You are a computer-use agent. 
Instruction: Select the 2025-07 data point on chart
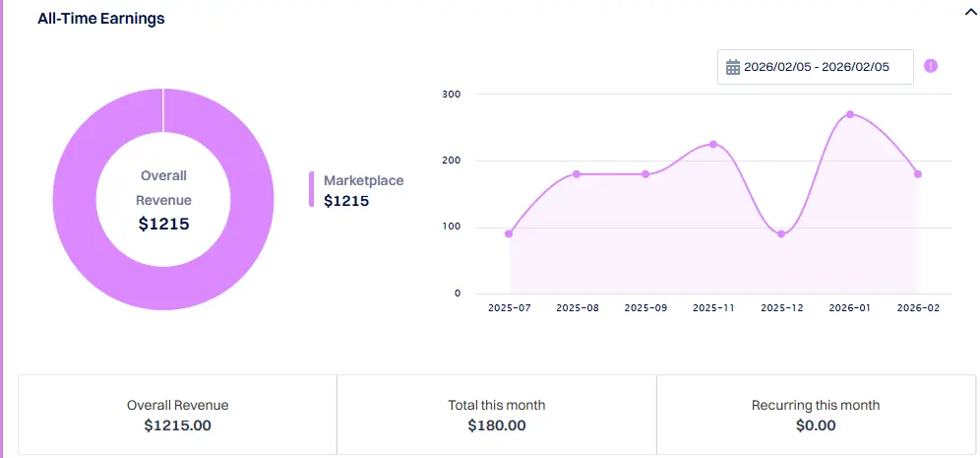[509, 234]
